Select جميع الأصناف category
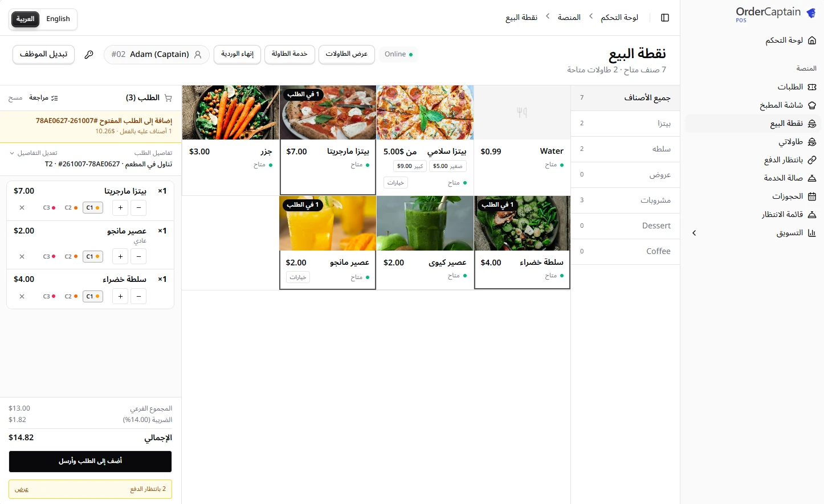The image size is (824, 504). point(626,98)
